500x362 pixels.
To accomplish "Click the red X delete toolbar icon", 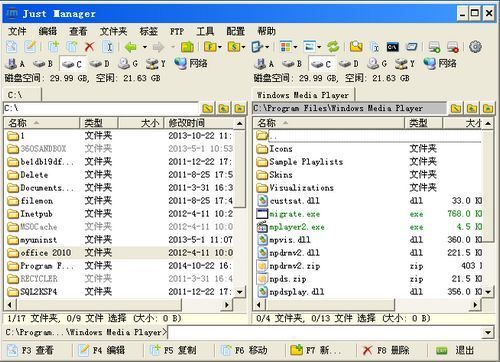I will pyautogui.click(x=89, y=47).
